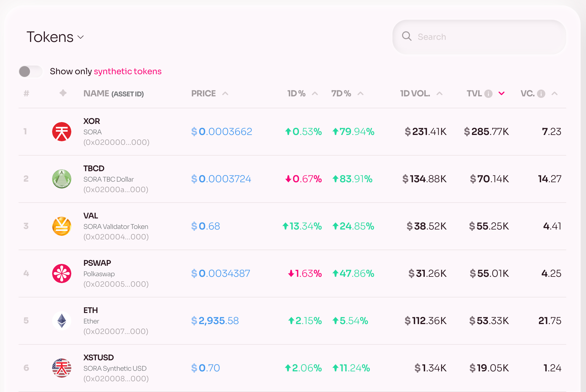Click the TBCD token name
Viewport: 586px width, 392px height.
point(94,168)
